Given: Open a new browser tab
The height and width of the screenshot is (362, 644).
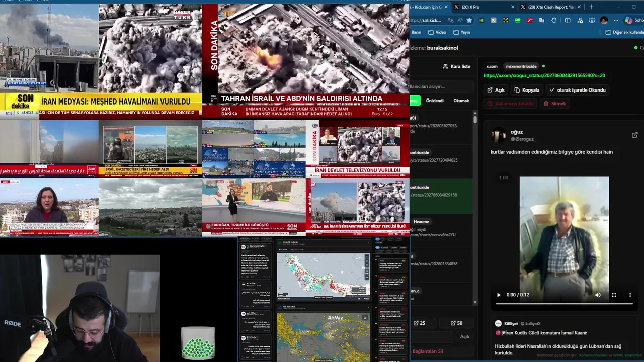Looking at the screenshot, I should coord(591,7).
